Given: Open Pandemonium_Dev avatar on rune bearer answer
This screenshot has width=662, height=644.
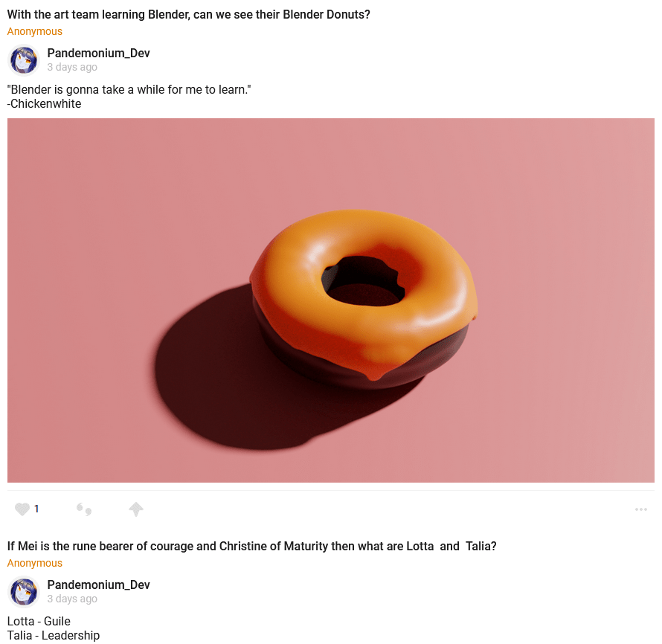Looking at the screenshot, I should [x=24, y=592].
